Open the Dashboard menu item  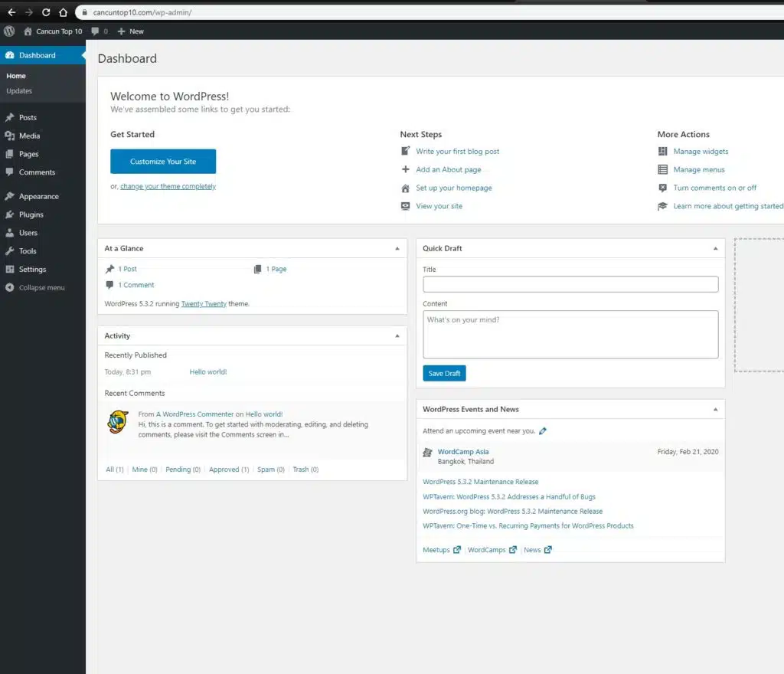coord(43,55)
